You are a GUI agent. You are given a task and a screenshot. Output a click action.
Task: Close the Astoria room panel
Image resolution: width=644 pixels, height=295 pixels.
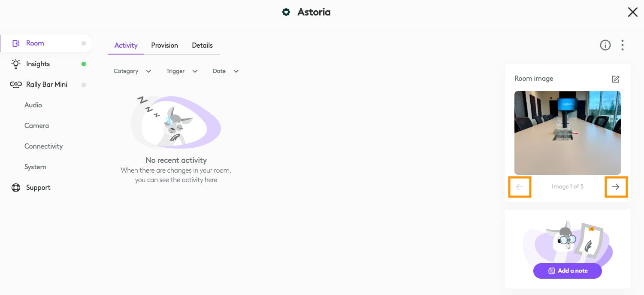click(632, 12)
